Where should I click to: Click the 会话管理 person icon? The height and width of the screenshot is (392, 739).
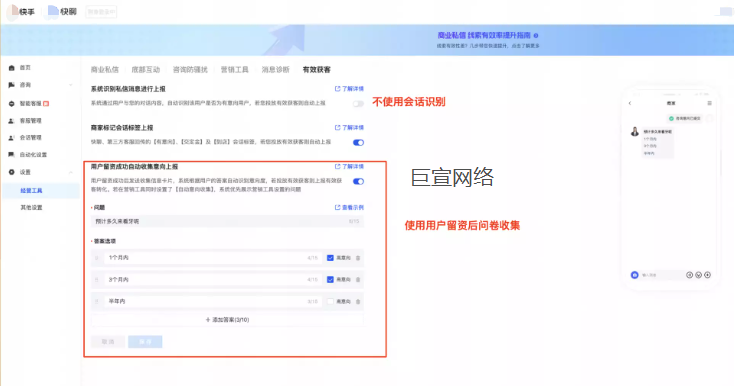12,138
